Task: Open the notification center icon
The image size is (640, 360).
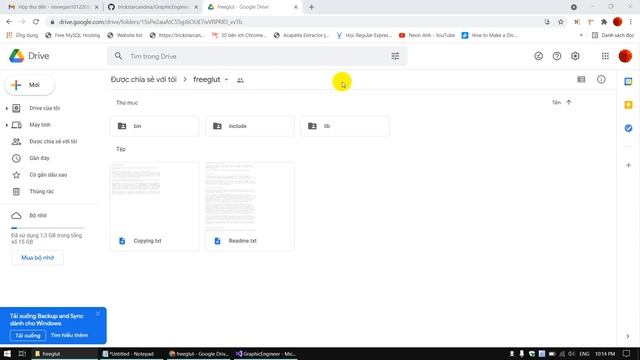Action: click(x=627, y=354)
